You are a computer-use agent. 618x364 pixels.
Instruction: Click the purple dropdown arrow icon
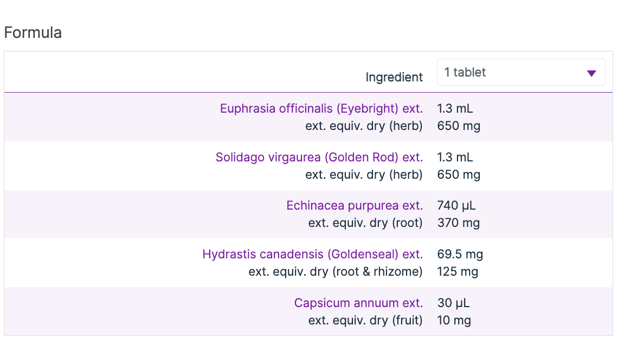pos(591,73)
